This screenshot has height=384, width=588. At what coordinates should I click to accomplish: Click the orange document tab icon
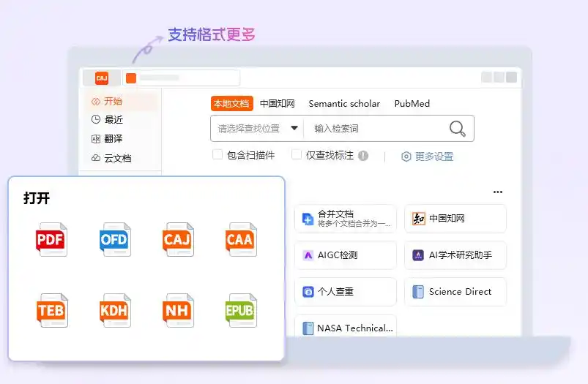[x=131, y=78]
